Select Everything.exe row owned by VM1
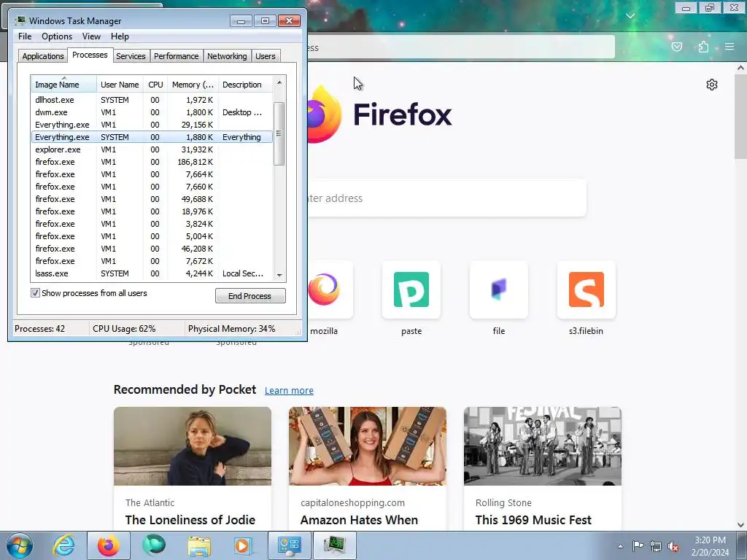Viewport: 747px width, 560px height. [152, 125]
